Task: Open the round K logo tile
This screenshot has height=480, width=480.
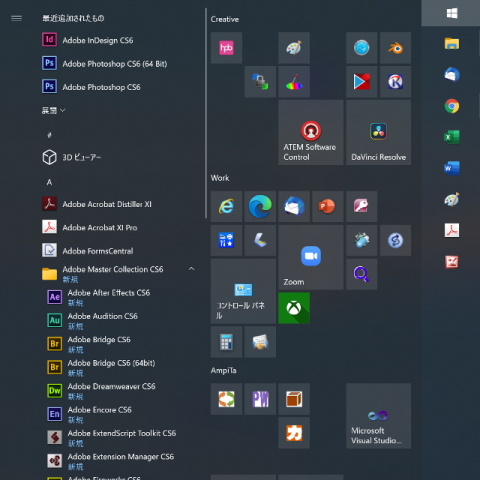Action: (395, 82)
